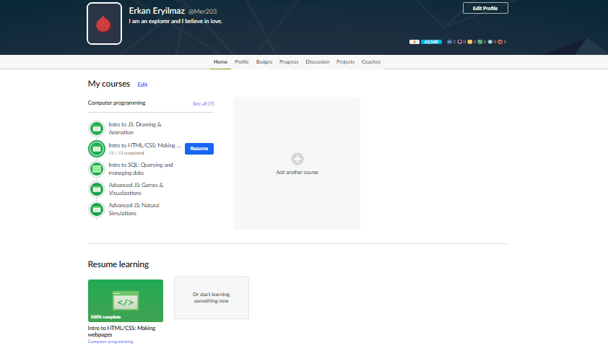This screenshot has width=608, height=364.
Task: Click the green Earth badge icon
Action: click(x=479, y=42)
